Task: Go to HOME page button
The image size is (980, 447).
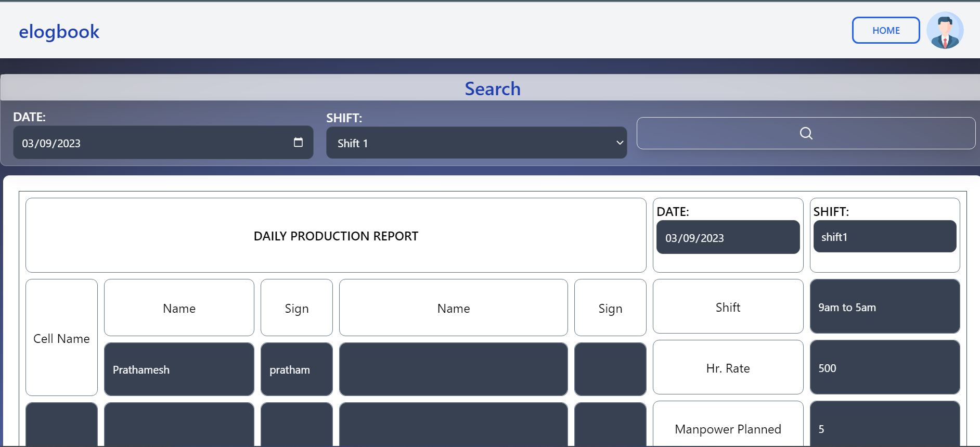Action: pos(886,30)
